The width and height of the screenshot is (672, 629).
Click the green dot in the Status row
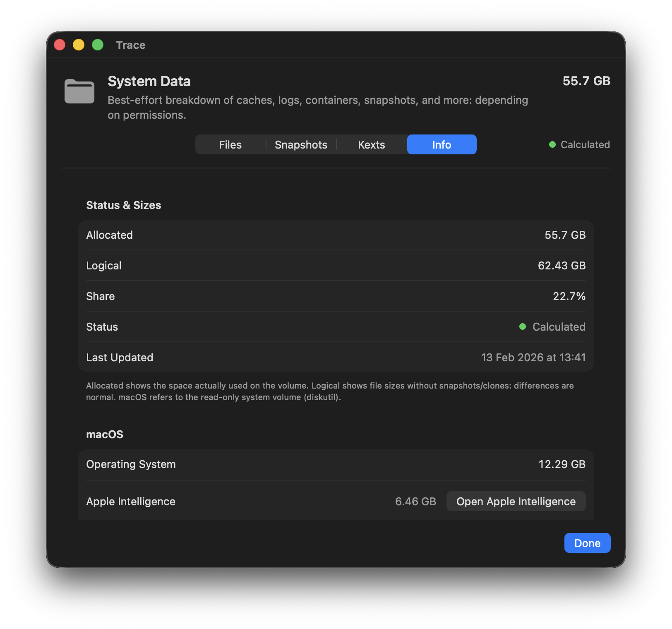523,327
